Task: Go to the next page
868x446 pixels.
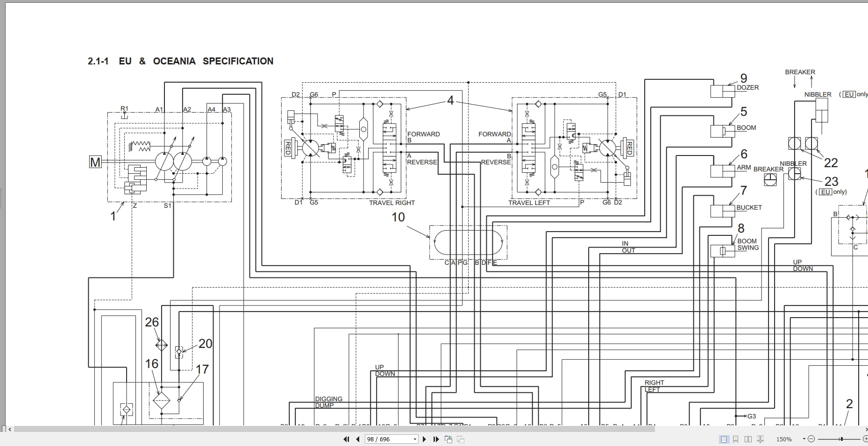Action: point(424,439)
